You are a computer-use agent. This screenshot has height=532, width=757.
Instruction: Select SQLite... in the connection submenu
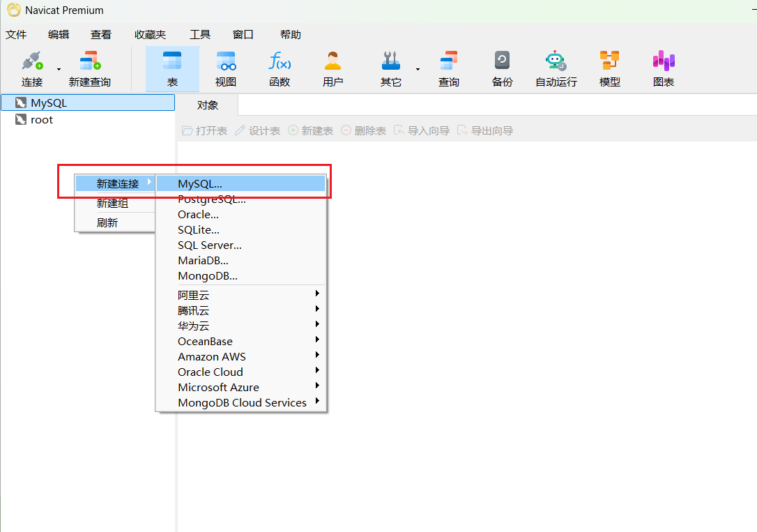pyautogui.click(x=240, y=230)
